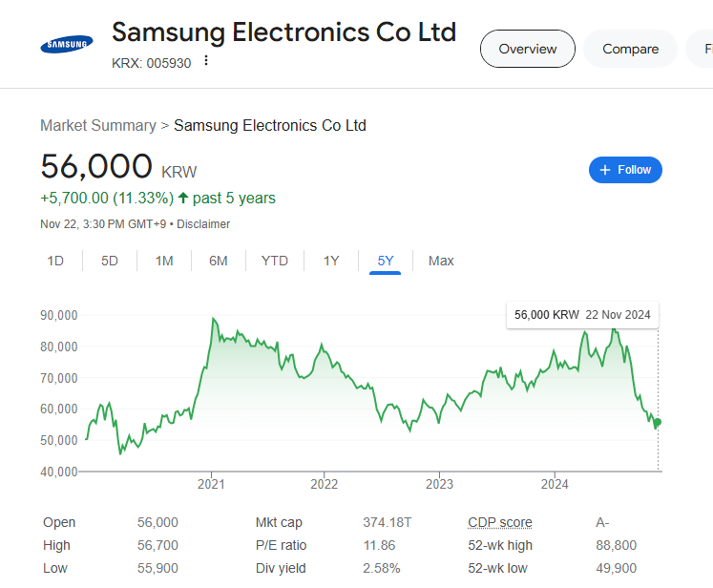Switch to the Compare tab
The image size is (713, 588).
pyautogui.click(x=630, y=49)
